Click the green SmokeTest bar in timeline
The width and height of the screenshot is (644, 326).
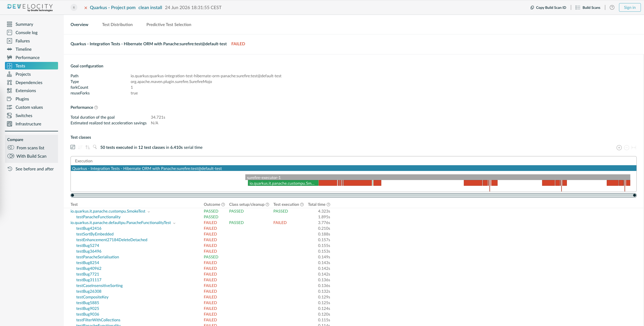(283, 183)
